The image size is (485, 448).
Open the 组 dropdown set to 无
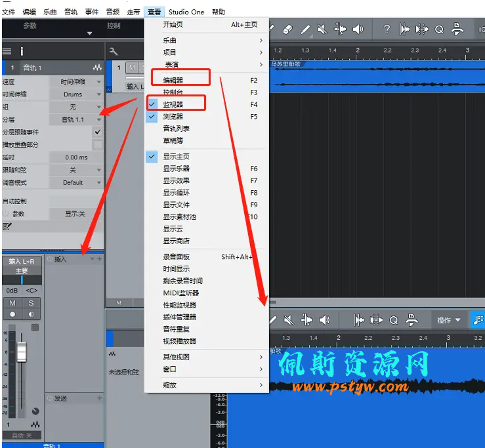click(76, 107)
